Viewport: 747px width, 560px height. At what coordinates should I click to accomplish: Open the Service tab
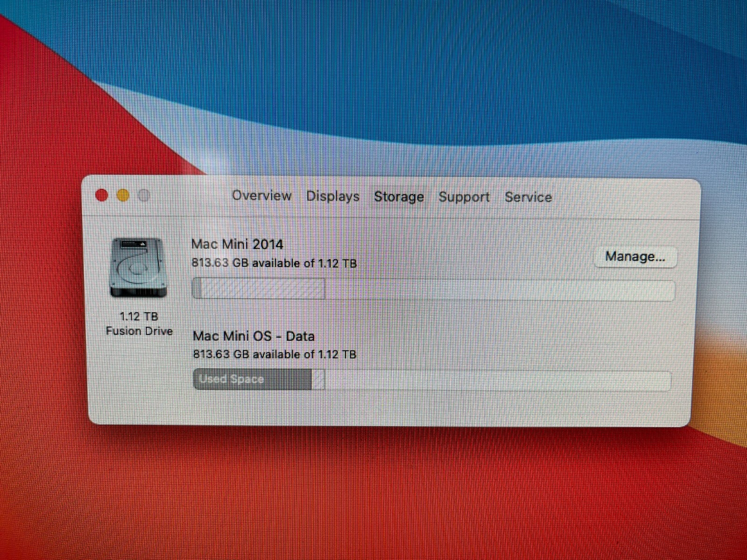pos(528,197)
